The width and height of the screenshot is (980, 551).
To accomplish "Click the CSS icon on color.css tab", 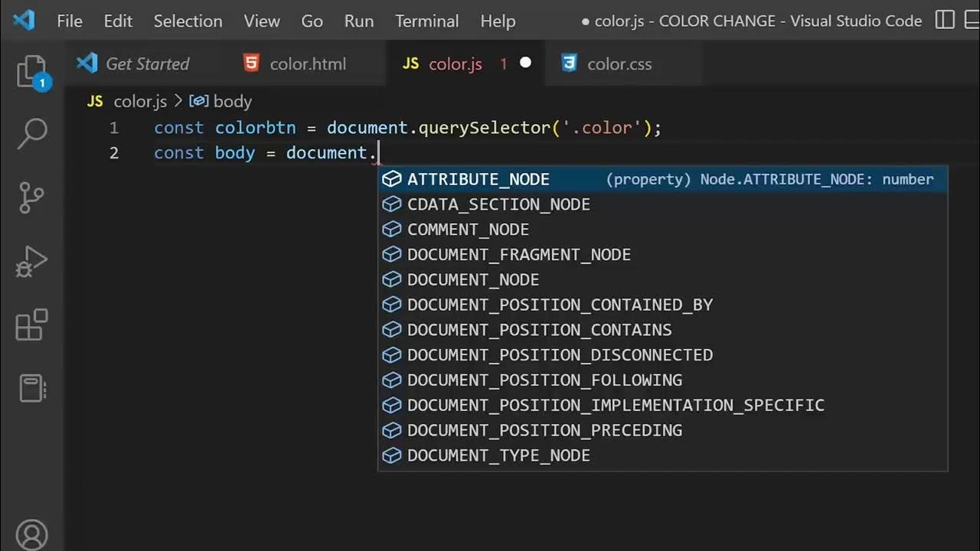I will [x=569, y=64].
